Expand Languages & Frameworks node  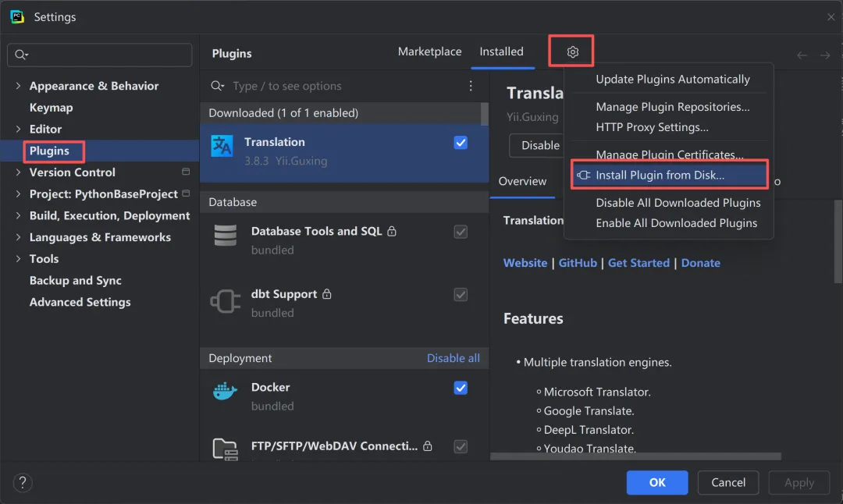click(18, 237)
